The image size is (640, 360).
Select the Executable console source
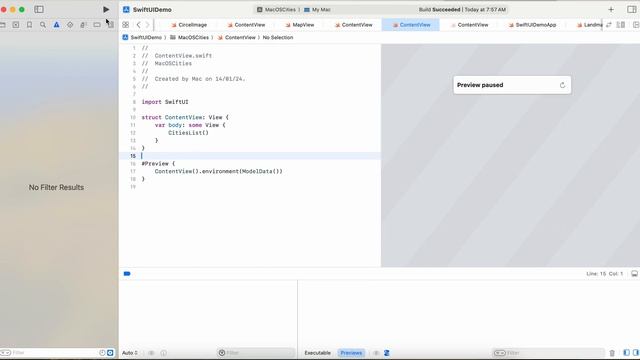tap(318, 353)
